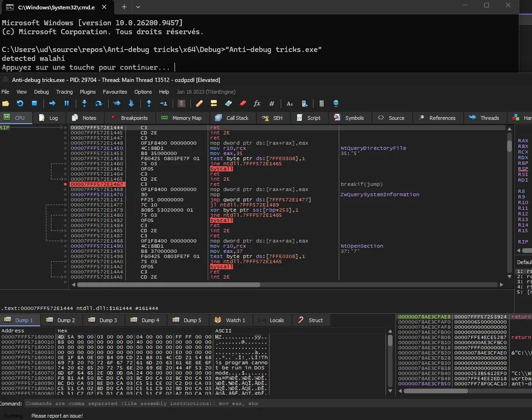This screenshot has height=420, width=532.
Task: Toggle the breakpoint dot at 00007FFF572E1467
Action: pos(65,184)
